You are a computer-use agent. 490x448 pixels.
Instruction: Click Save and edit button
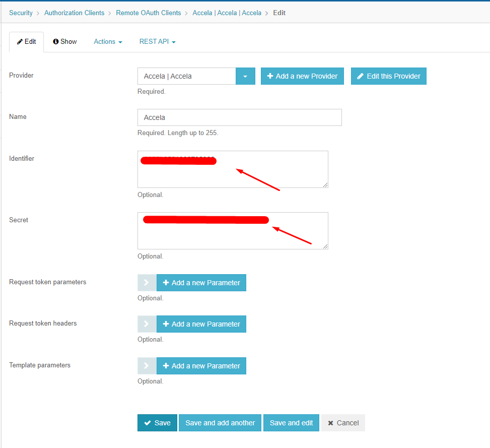point(291,423)
